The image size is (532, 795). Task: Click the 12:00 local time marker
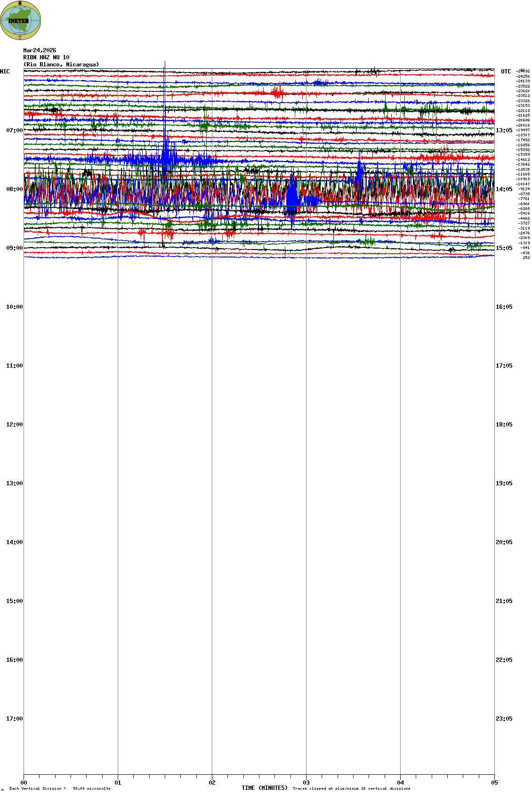pyautogui.click(x=14, y=425)
